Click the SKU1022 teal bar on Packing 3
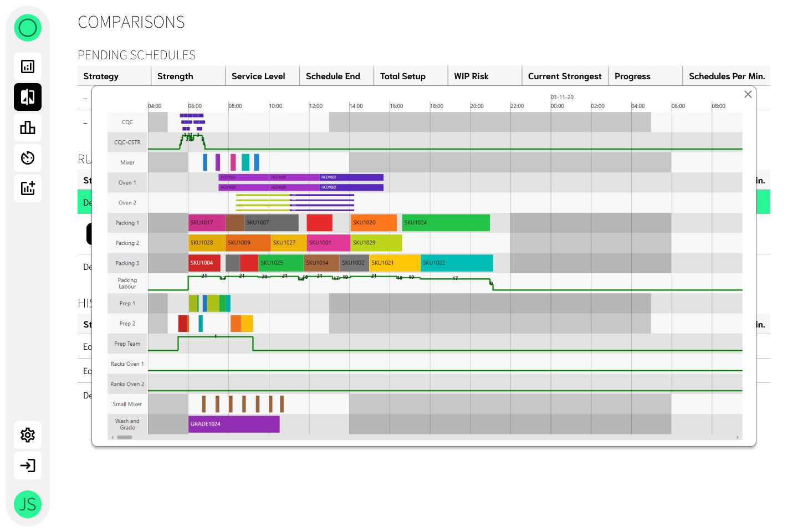798x532 pixels. click(457, 263)
